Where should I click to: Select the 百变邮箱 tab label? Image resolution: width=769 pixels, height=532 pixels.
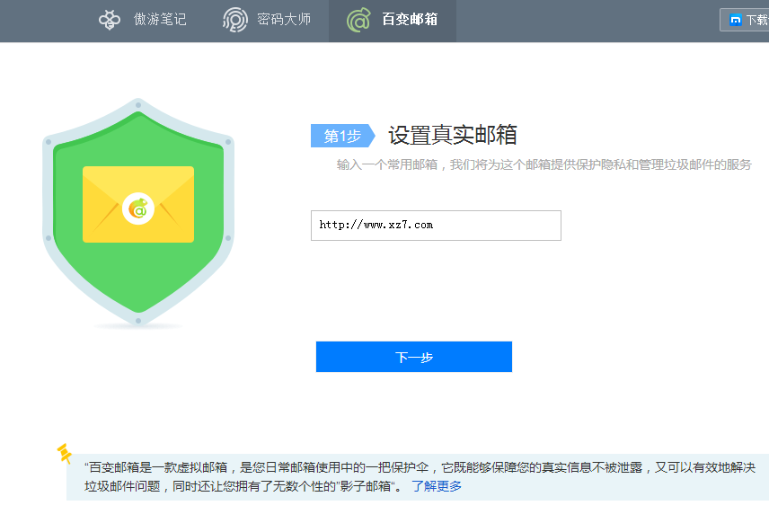(x=410, y=19)
